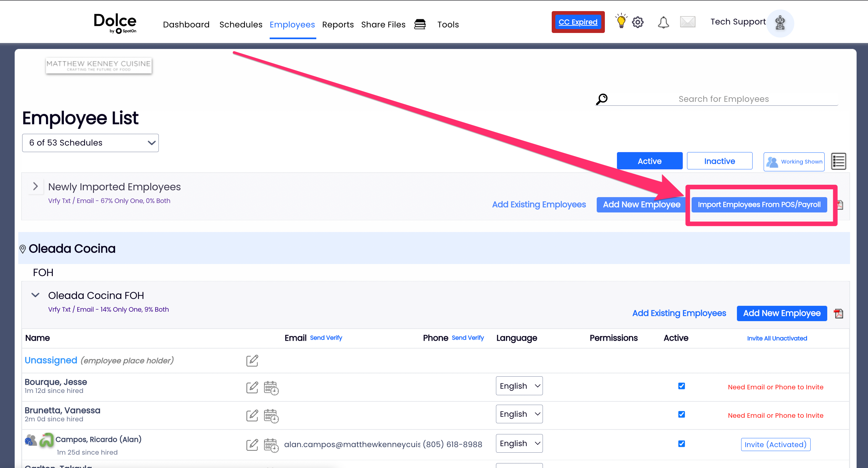Uncheck Active checkbox for Brunetta, Vanessa
This screenshot has width=868, height=468.
click(x=681, y=414)
